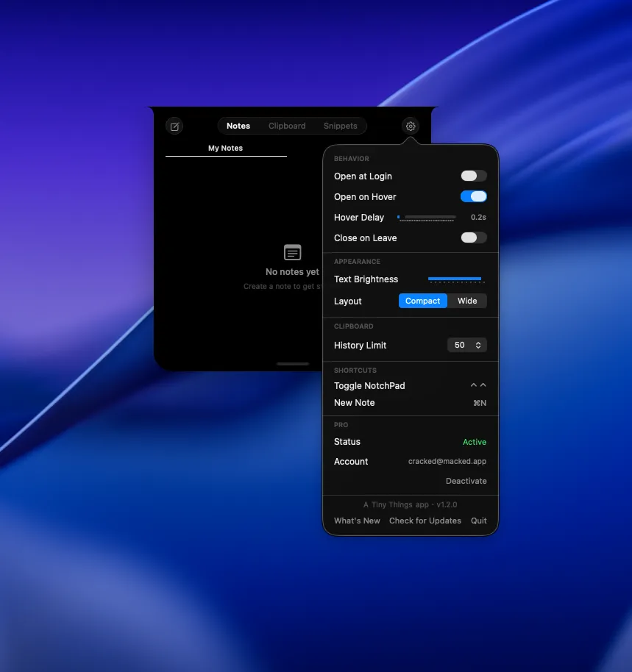Adjust the Hover Delay slider
Viewport: 632px width, 672px height.
(427, 218)
